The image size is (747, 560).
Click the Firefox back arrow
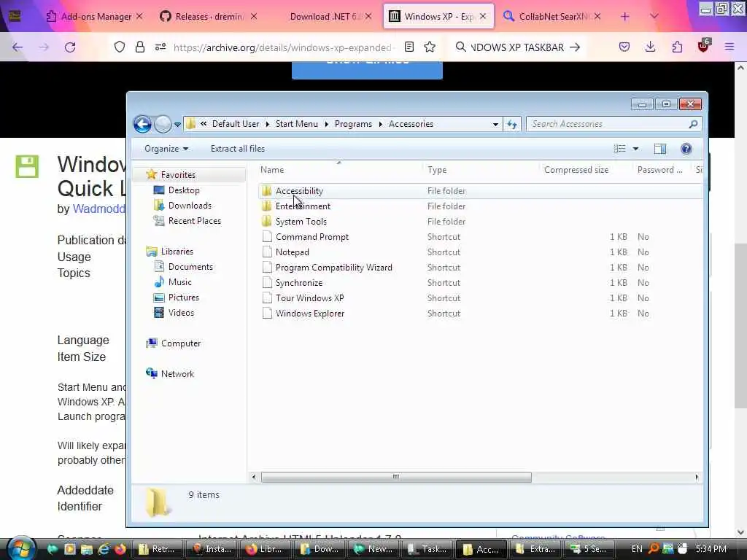(18, 47)
